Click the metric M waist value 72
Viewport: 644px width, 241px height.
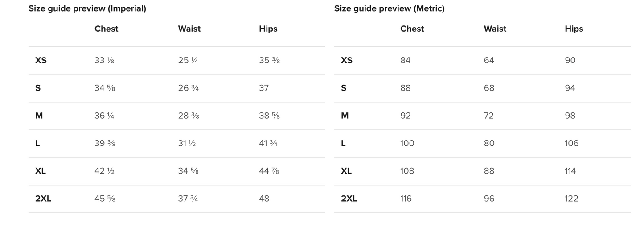pyautogui.click(x=488, y=116)
